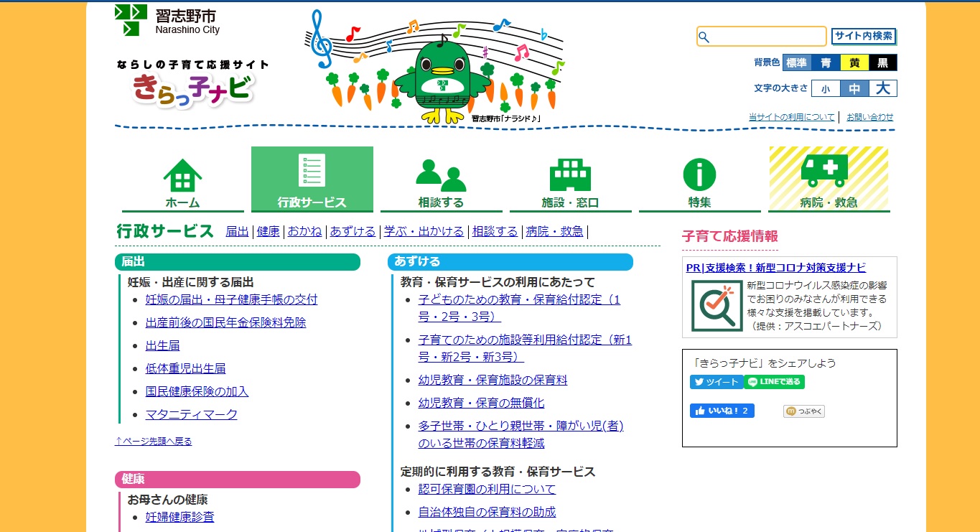Open 当サイトの利用について link
This screenshot has width=980, height=532.
[792, 117]
